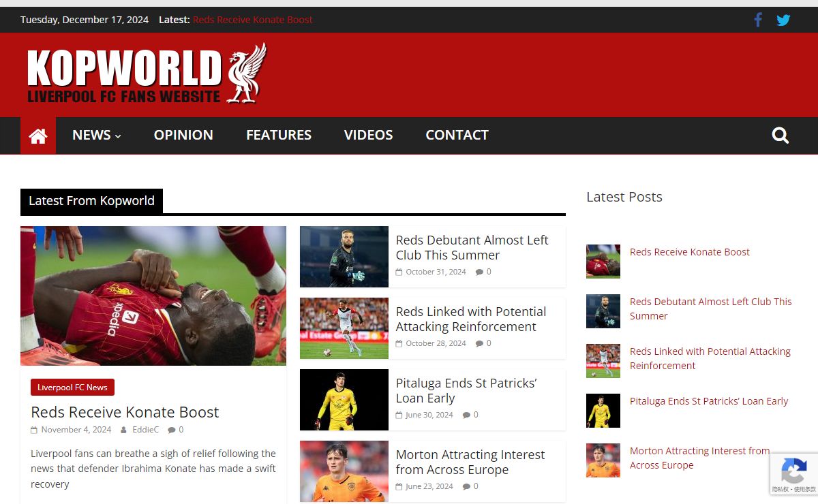
Task: Click thumbnail for Potential Attacking Reinforcement article
Action: [x=344, y=328]
